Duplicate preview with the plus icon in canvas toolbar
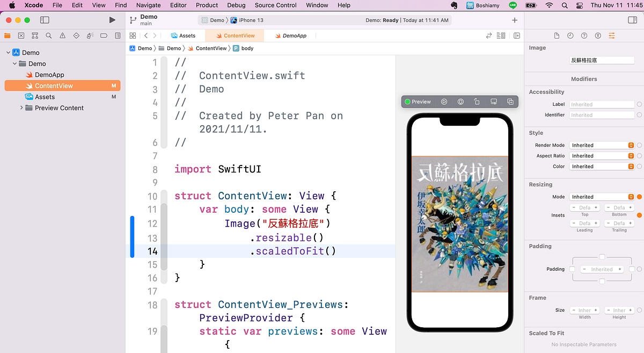Screen dimensions: 644x353 (x=510, y=101)
